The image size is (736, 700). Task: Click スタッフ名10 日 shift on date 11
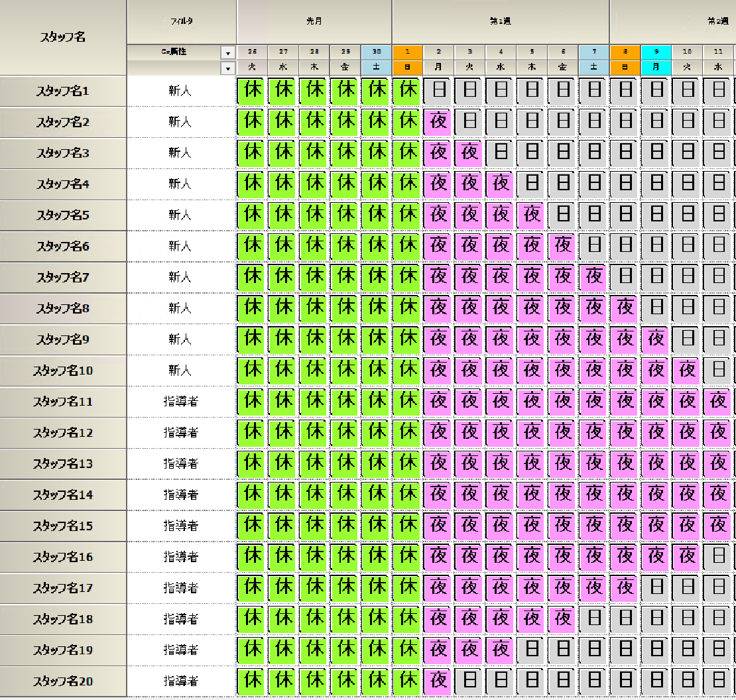coord(718,370)
